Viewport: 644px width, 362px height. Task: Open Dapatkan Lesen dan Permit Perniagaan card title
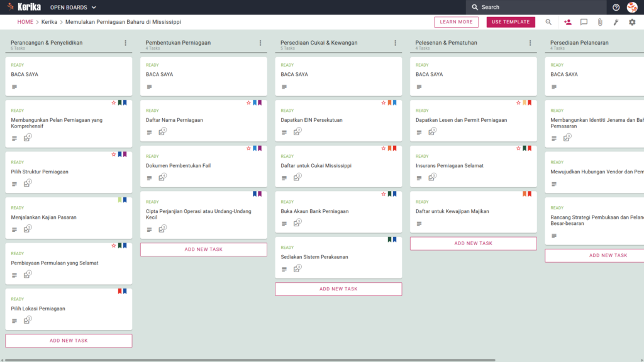pos(461,120)
